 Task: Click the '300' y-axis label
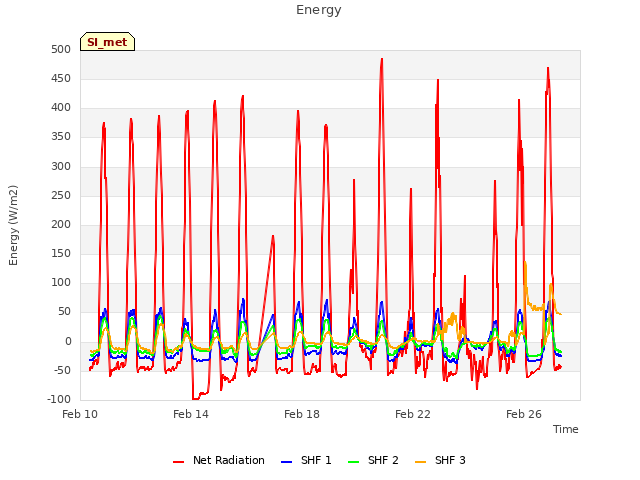(61, 166)
